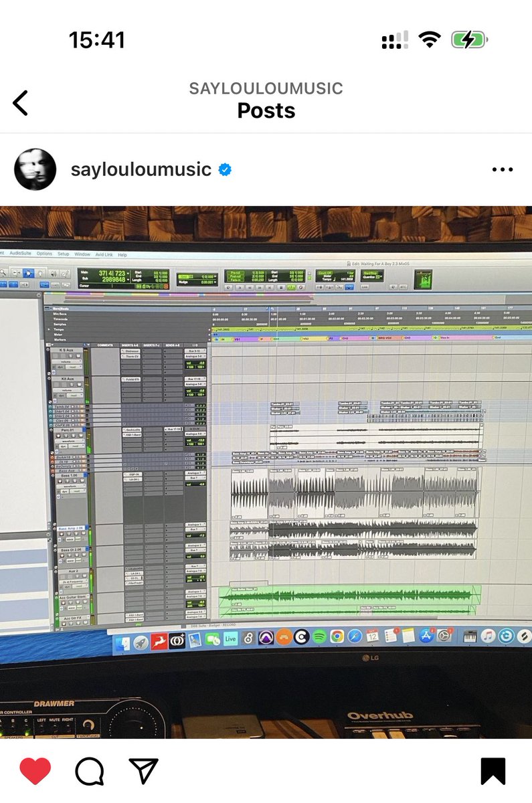
Task: Open the App Store from the Dock
Action: [x=427, y=637]
